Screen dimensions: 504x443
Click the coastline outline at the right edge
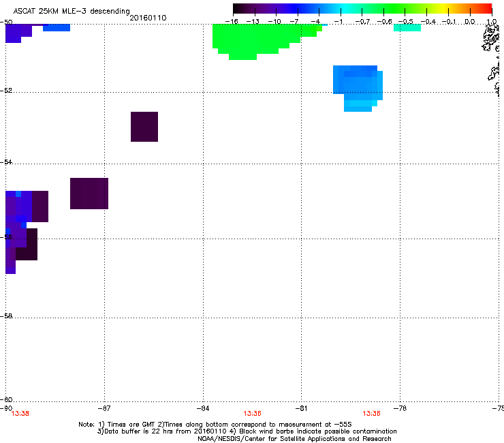pos(492,58)
